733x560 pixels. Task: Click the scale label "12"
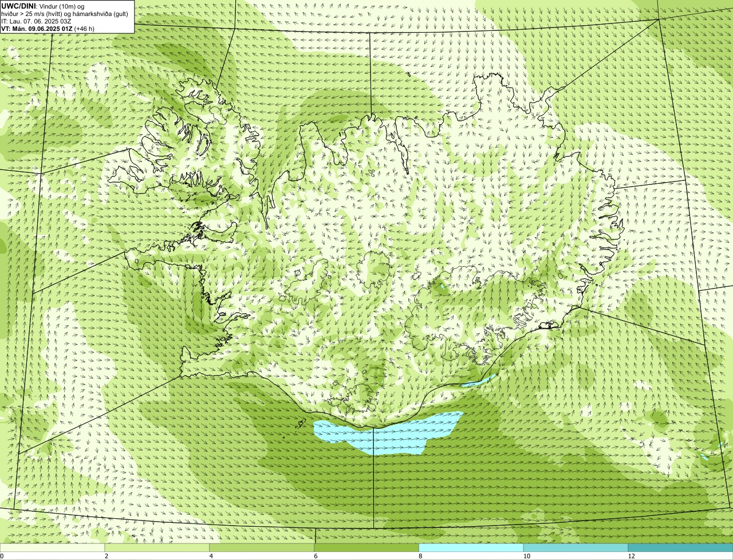tap(631, 556)
